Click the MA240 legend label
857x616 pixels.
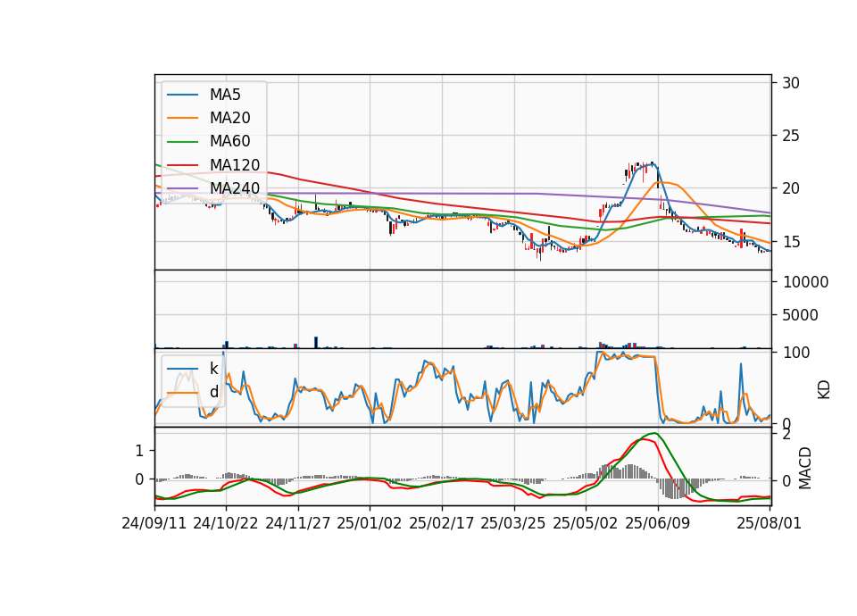coord(235,188)
